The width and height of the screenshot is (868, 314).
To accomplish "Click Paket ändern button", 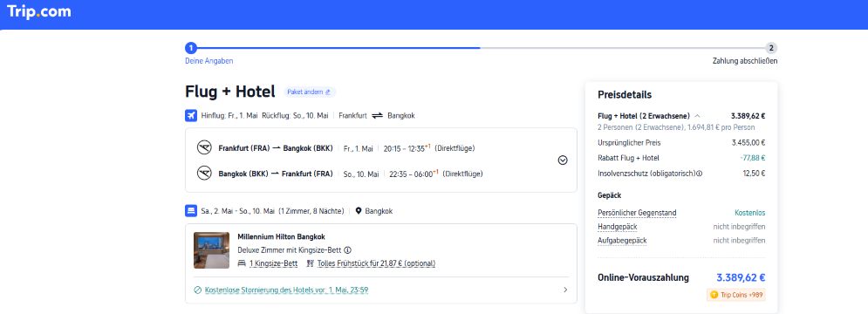I will point(310,92).
